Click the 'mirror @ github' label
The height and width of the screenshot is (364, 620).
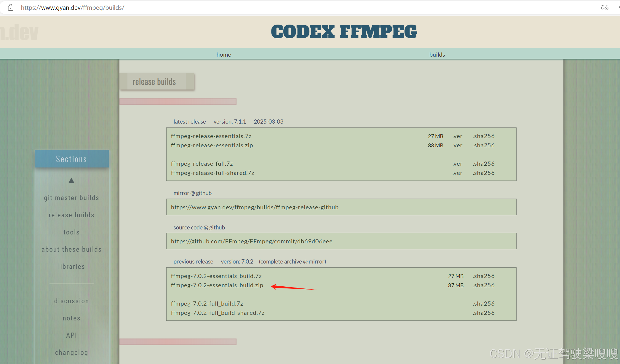pyautogui.click(x=192, y=193)
